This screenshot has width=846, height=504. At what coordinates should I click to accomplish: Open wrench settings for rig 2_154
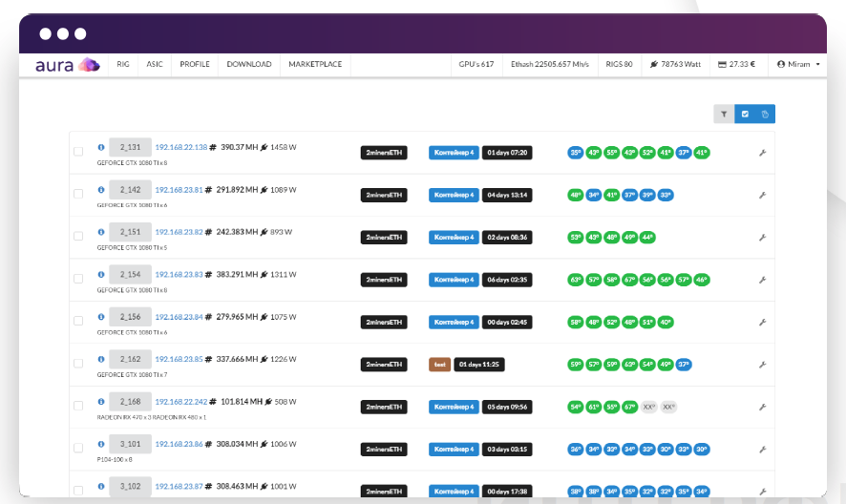(762, 280)
